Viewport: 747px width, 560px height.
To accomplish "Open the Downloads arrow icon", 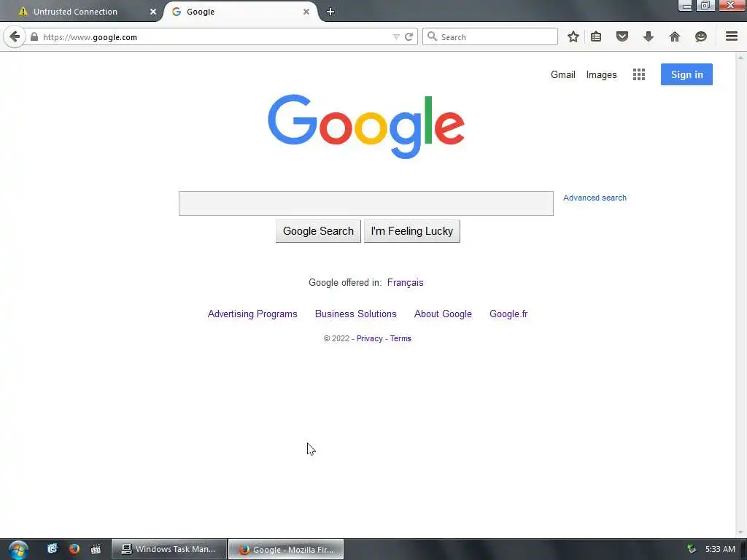I will 649,36.
